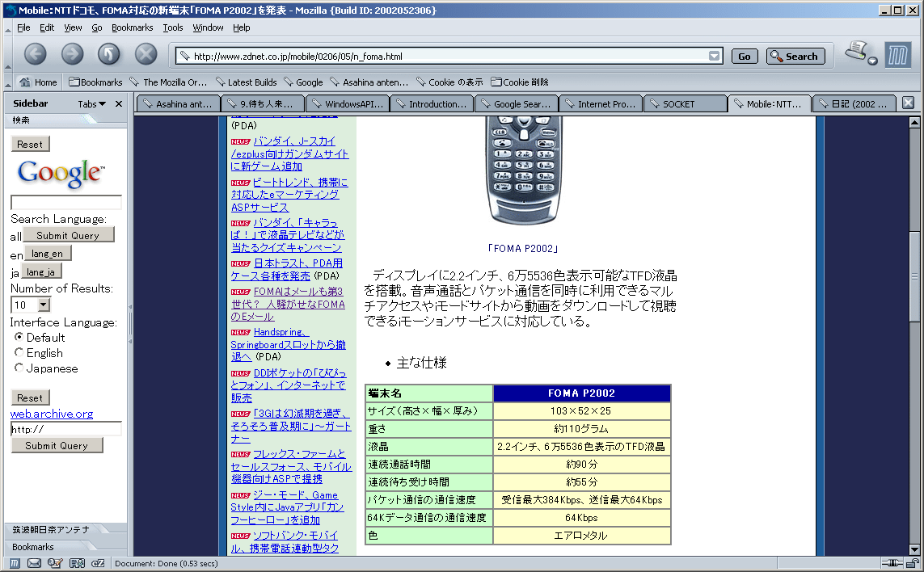Viewport: 924px width, 572px height.
Task: Click the FOMA P2002 phone image
Action: coord(523,170)
